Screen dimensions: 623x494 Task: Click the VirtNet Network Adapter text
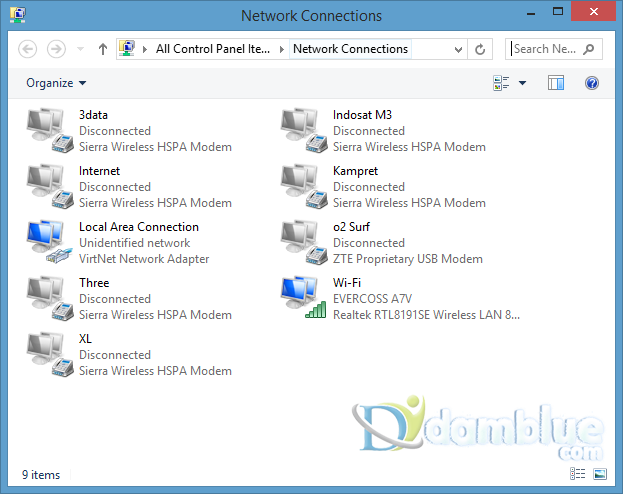click(144, 259)
